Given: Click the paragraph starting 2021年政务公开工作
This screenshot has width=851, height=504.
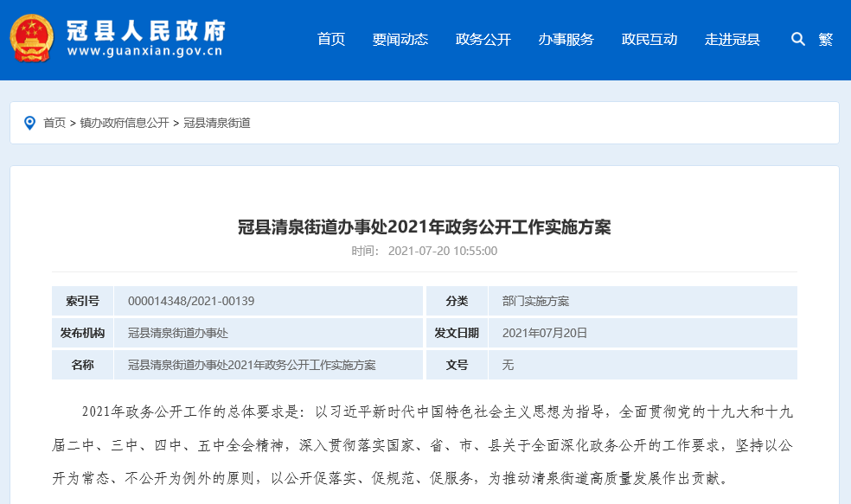Looking at the screenshot, I should pyautogui.click(x=425, y=445).
